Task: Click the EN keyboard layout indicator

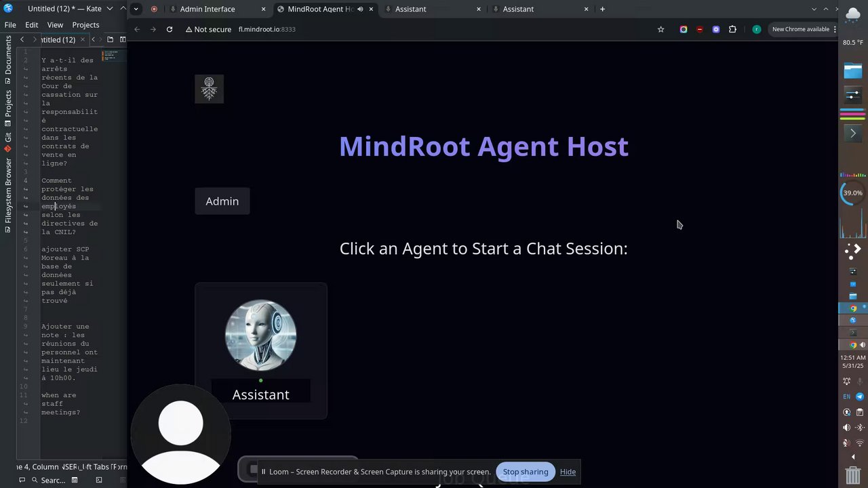Action: [846, 396]
